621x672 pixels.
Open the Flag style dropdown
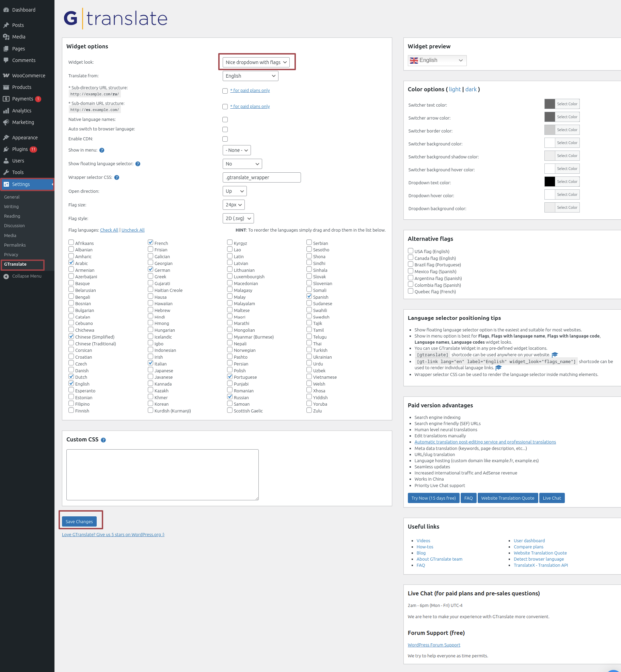pyautogui.click(x=238, y=218)
